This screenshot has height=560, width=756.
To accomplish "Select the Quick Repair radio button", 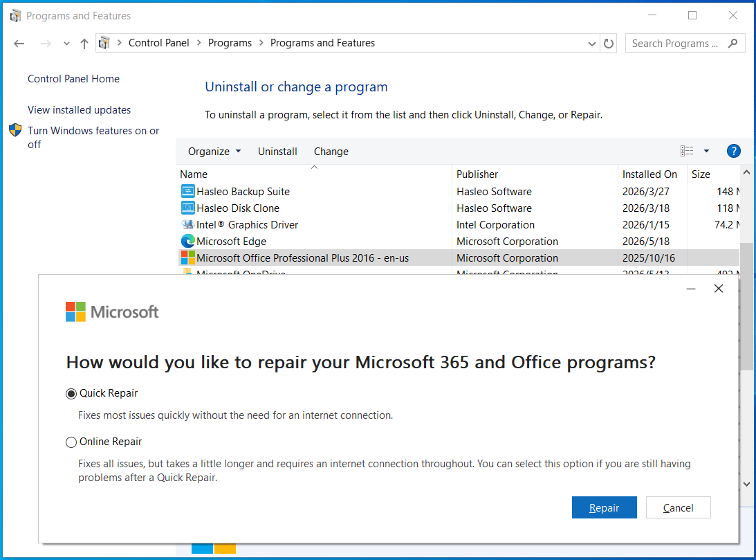I will [x=71, y=394].
